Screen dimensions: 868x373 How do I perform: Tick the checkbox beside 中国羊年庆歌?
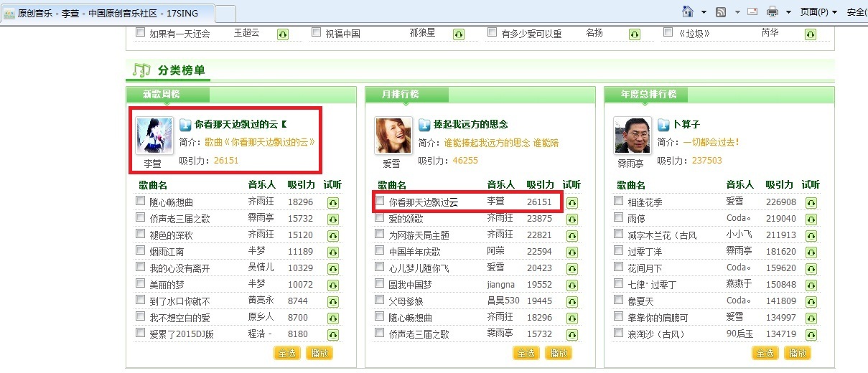[380, 250]
